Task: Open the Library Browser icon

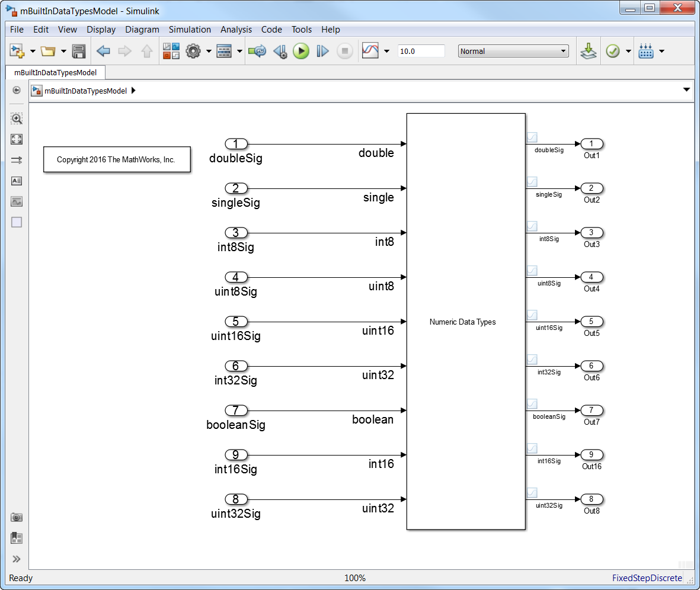Action: coord(171,52)
